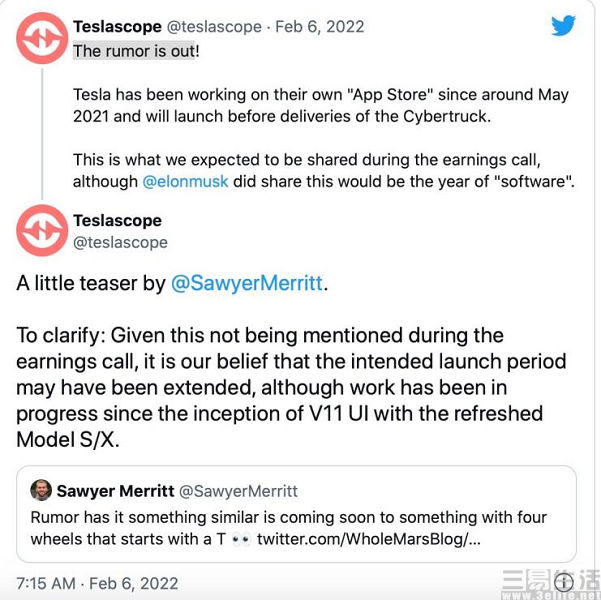This screenshot has height=600, width=601.
Task: Select the Teslascope name in second tweet header
Action: (x=118, y=220)
